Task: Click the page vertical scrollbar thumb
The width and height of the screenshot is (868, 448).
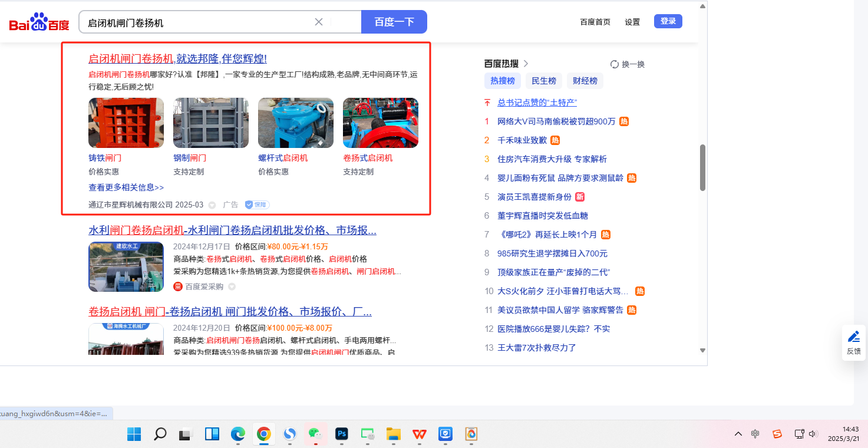Action: click(x=702, y=167)
